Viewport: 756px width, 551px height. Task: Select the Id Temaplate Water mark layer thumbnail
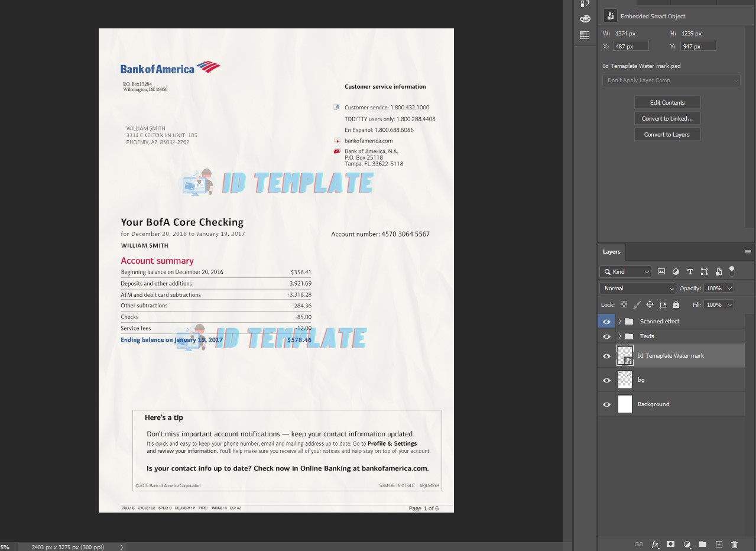click(x=625, y=356)
